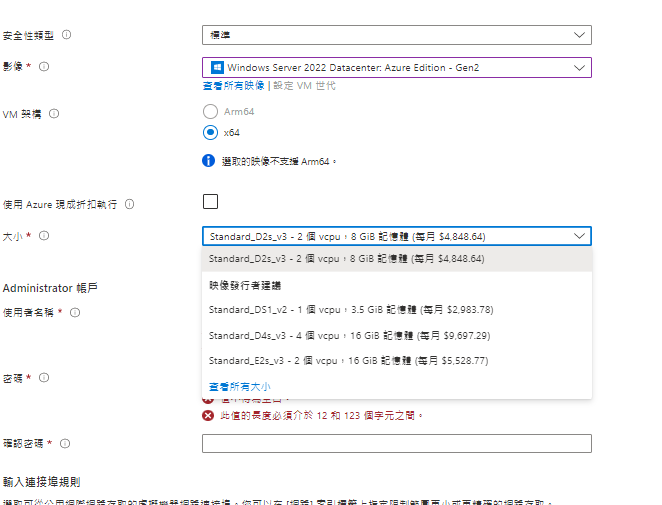The width and height of the screenshot is (662, 505).
Task: Enable the Azure 現成折扣執行 checkbox
Action: click(x=210, y=201)
